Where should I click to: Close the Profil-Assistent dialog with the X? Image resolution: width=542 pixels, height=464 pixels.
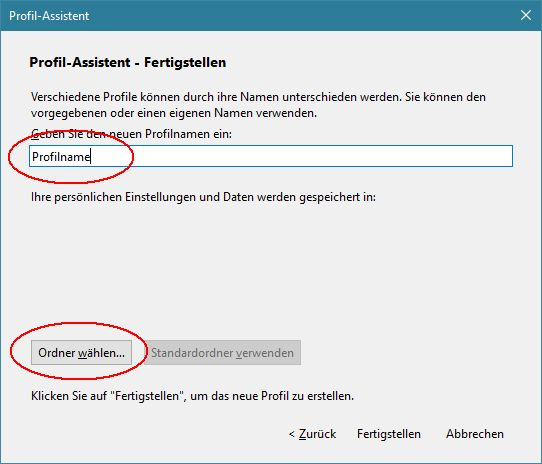point(526,15)
